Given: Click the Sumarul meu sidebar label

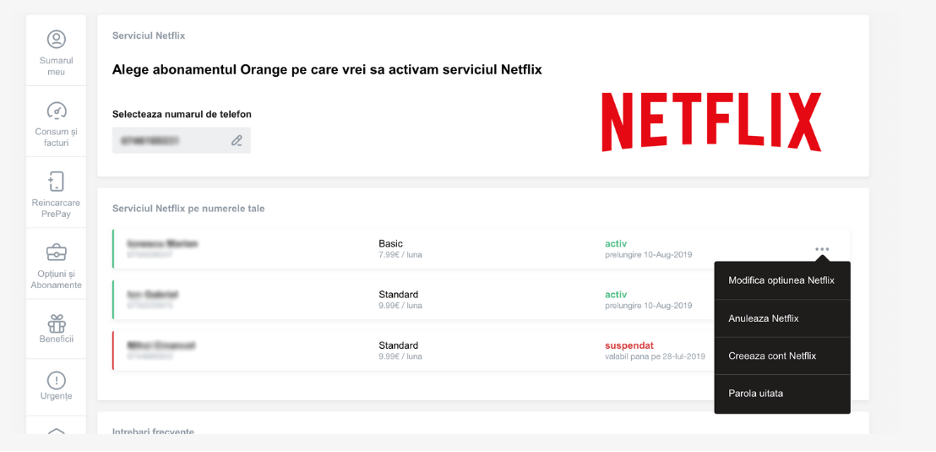Looking at the screenshot, I should pos(56,66).
